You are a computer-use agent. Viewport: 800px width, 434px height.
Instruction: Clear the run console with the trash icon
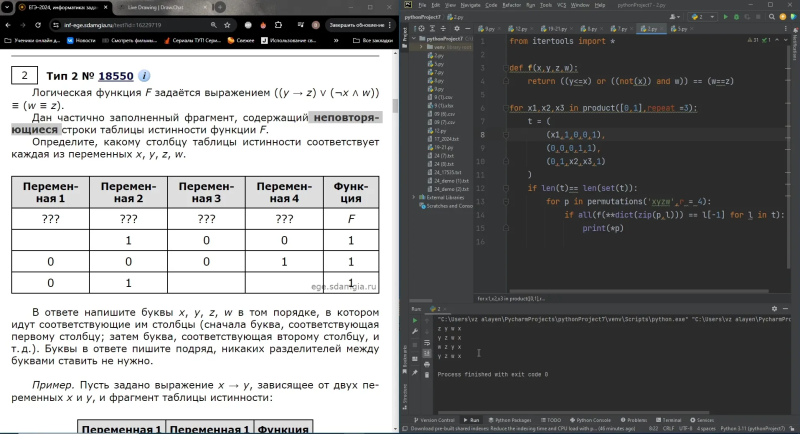(427, 375)
